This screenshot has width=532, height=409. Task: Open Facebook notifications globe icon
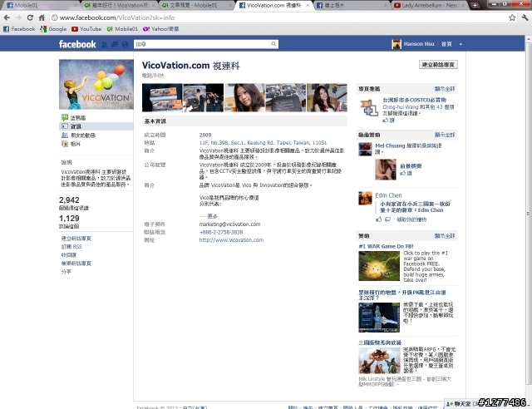(x=126, y=44)
